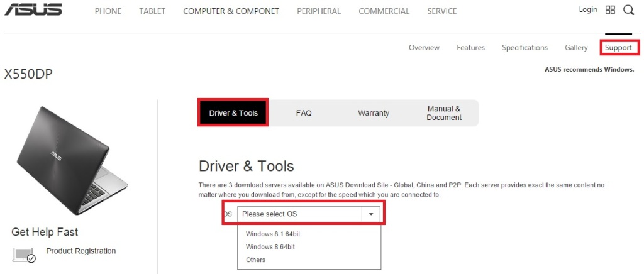
Task: Click the ASUS logo
Action: [x=33, y=9]
